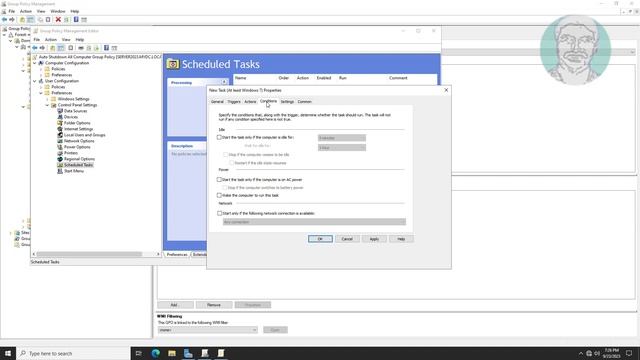This screenshot has height=360, width=640.
Task: Click horizontal scrollbar of Editor tree pane
Action: [x=89, y=254]
